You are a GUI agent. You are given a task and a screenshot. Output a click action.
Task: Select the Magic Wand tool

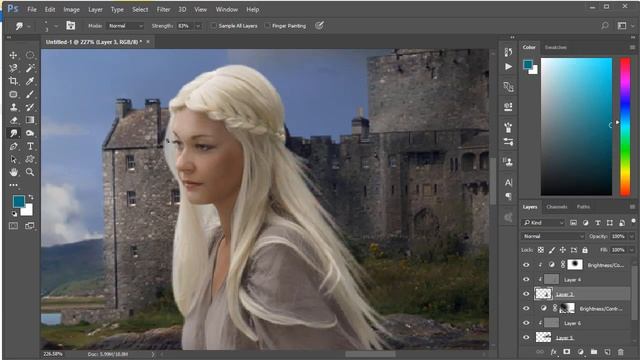30,68
